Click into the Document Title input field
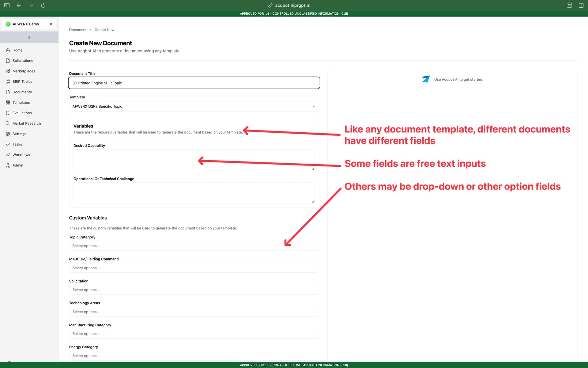The width and height of the screenshot is (588, 368). click(194, 83)
